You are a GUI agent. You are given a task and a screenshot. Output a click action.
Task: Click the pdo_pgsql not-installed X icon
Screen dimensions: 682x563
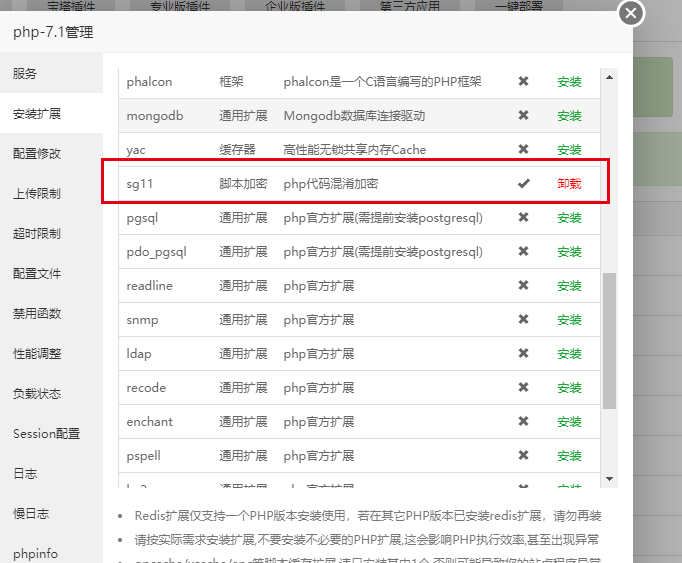523,251
